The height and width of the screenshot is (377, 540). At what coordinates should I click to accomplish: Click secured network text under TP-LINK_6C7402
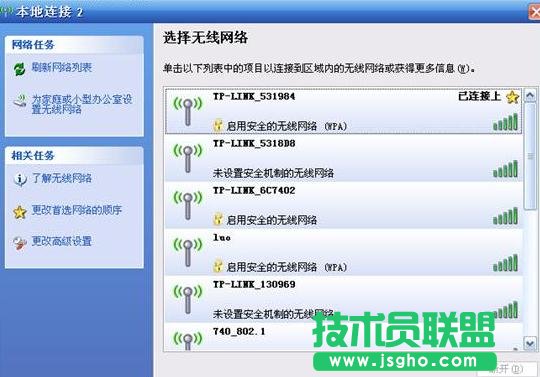(271, 220)
